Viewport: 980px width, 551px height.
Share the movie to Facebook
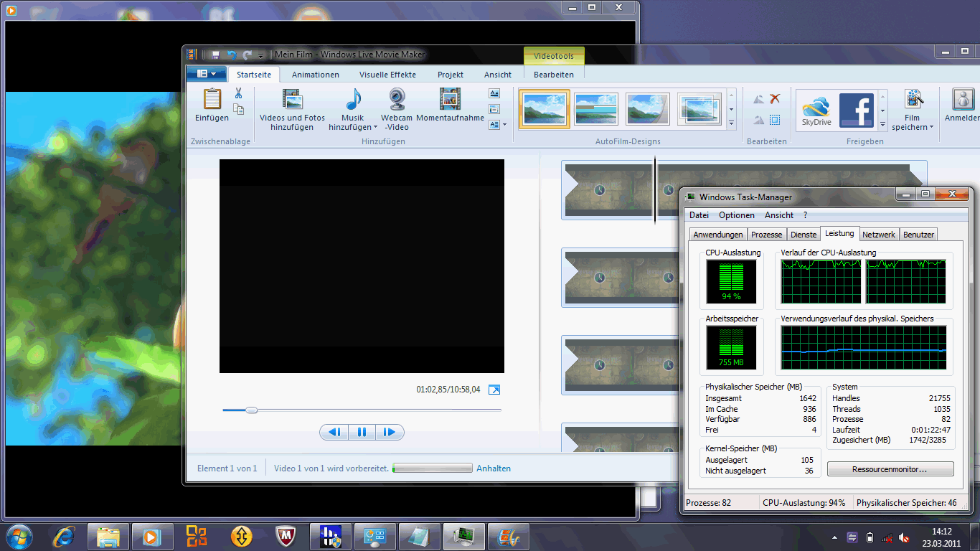point(857,110)
